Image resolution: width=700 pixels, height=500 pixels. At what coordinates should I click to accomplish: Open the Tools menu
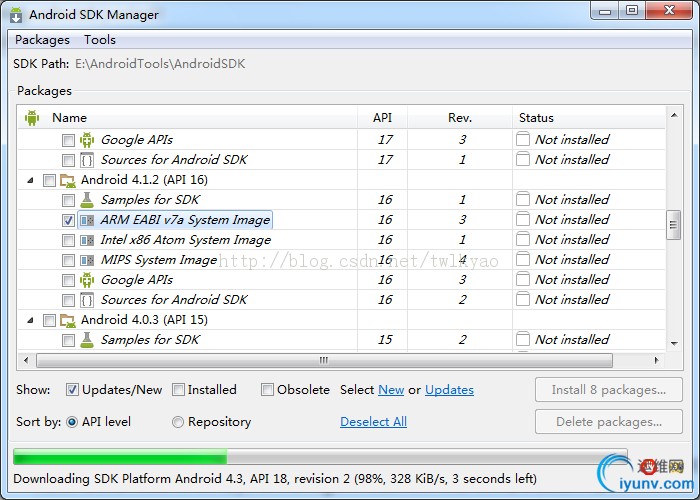coord(100,40)
